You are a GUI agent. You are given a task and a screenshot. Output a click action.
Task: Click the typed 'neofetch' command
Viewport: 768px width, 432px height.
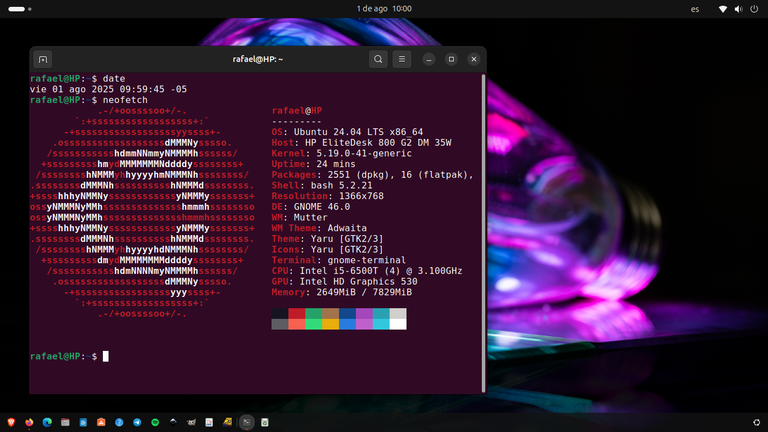[x=125, y=100]
